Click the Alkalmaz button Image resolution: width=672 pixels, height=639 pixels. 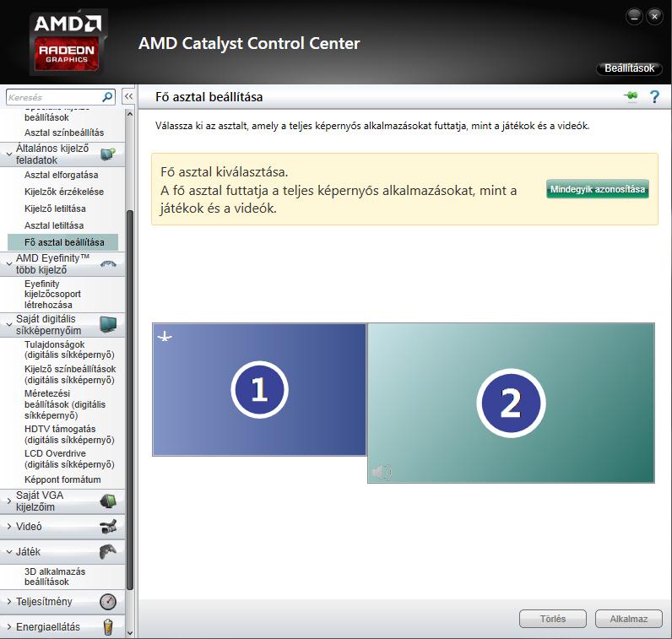tap(629, 619)
